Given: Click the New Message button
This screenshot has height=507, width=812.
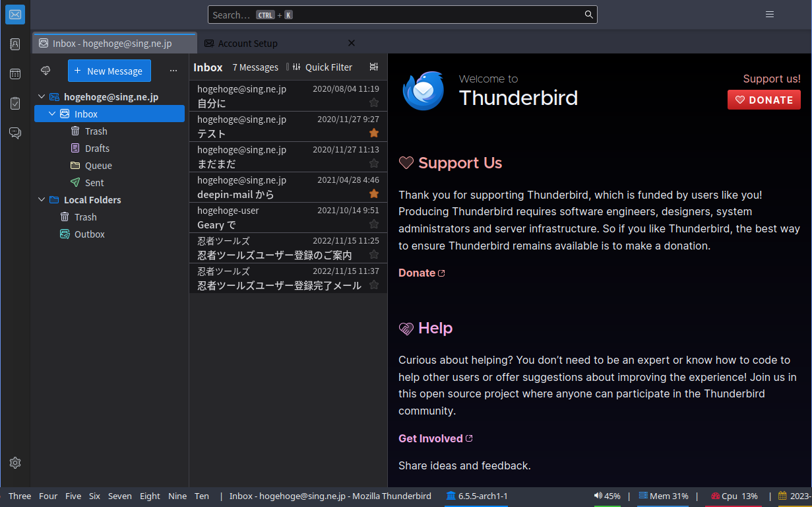Looking at the screenshot, I should click(x=109, y=71).
